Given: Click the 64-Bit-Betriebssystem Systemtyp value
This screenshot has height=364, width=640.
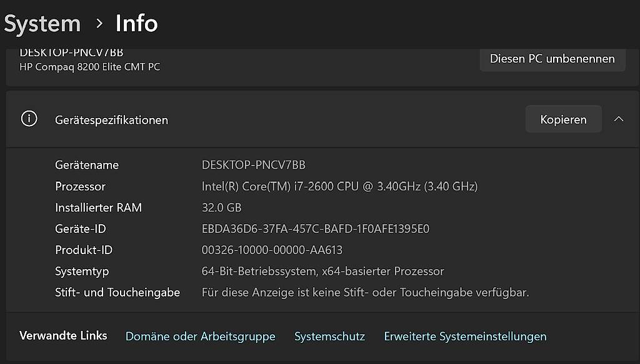Looking at the screenshot, I should point(322,272).
